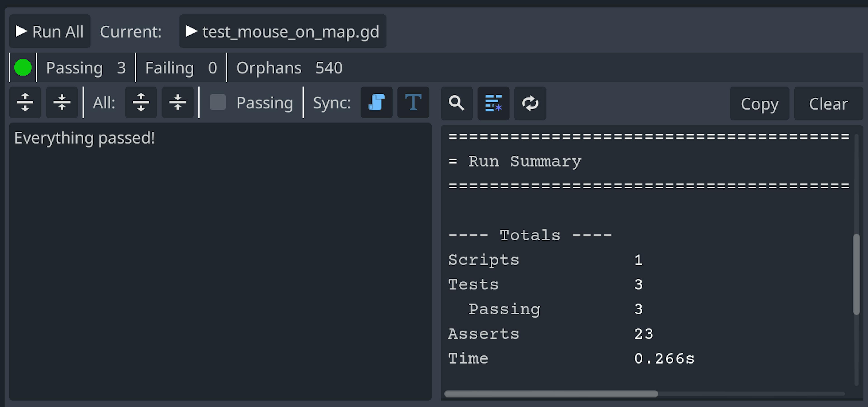868x407 pixels.
Task: Open output search with magnifier icon
Action: (x=457, y=103)
